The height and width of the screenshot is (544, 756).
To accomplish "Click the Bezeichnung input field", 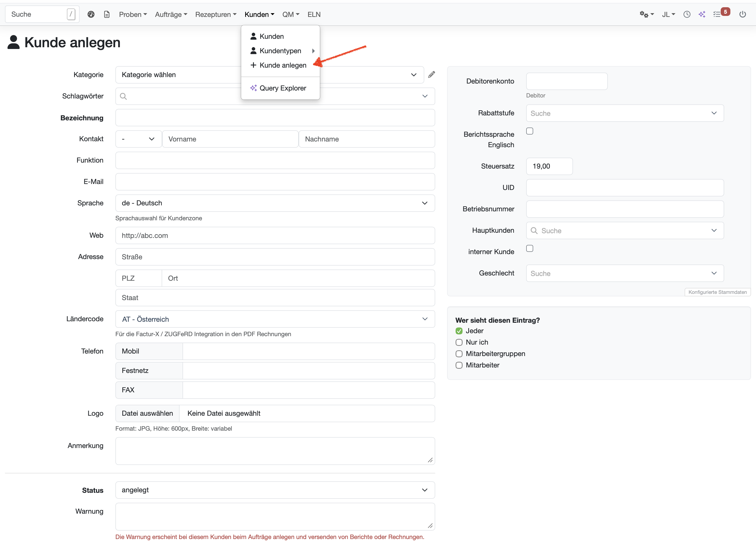I will (275, 118).
